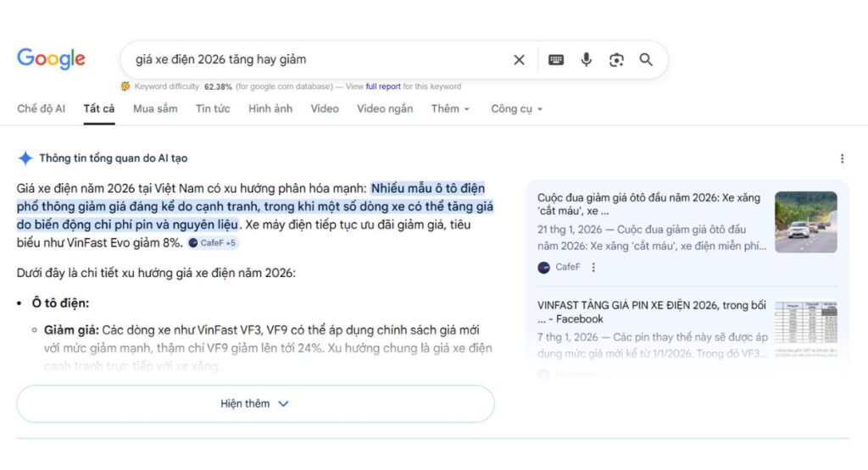This screenshot has width=868, height=470.
Task: Submit search with magnifying glass icon
Action: click(x=646, y=60)
